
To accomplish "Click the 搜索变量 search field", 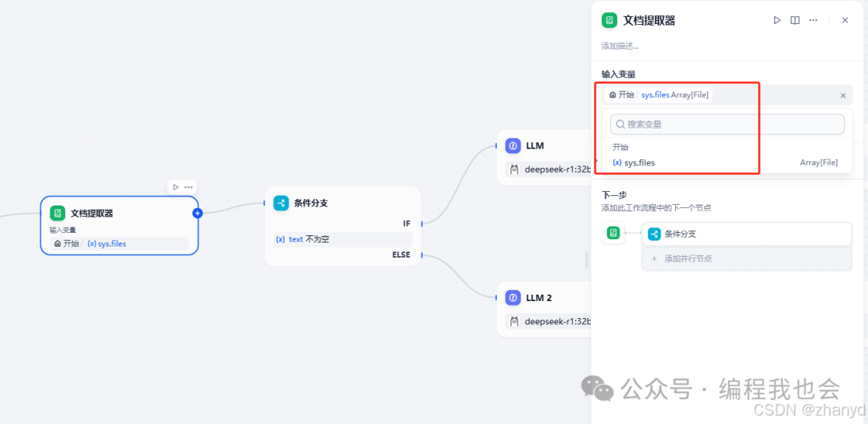I will (x=727, y=124).
